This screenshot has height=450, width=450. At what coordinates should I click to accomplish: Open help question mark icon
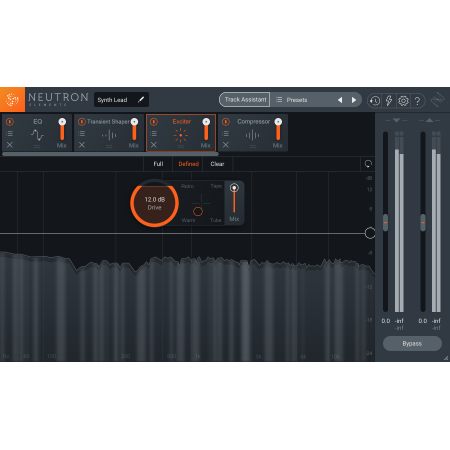[417, 100]
